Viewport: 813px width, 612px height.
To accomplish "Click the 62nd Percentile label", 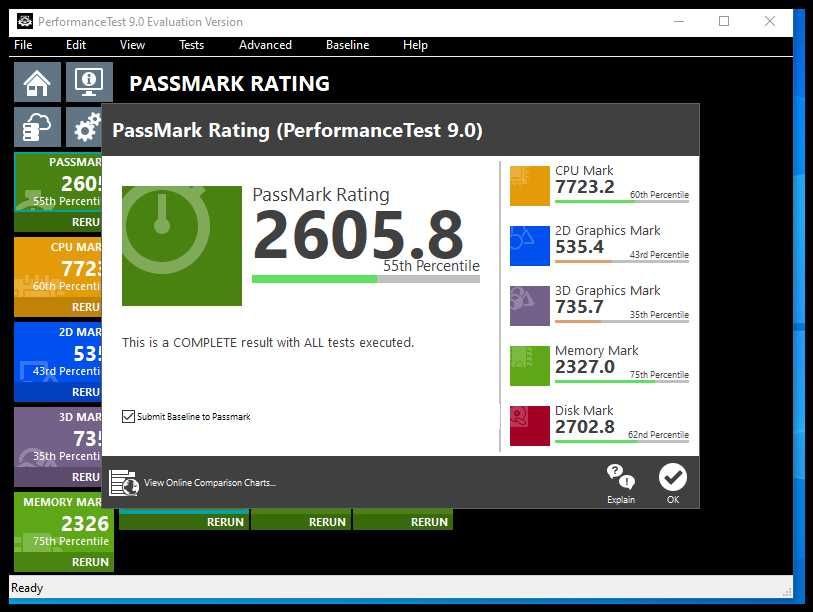I will point(658,435).
